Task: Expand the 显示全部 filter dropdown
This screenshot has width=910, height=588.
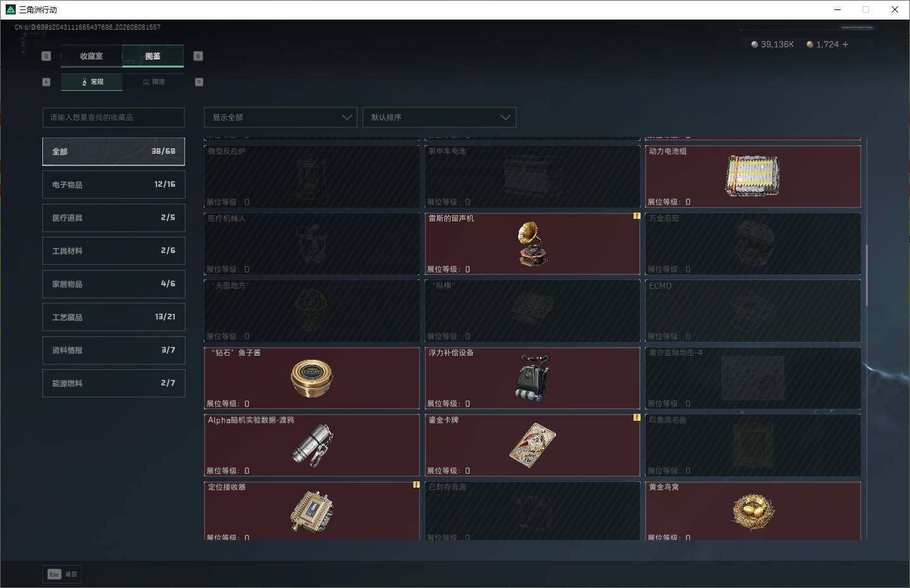Action: coord(281,117)
